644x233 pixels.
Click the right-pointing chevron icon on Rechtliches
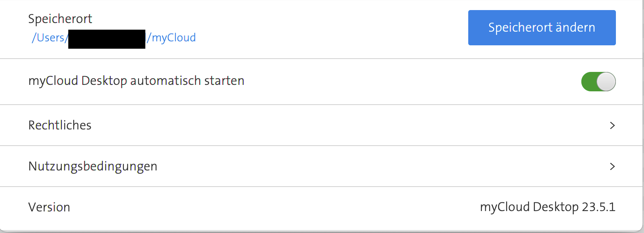[x=612, y=125]
